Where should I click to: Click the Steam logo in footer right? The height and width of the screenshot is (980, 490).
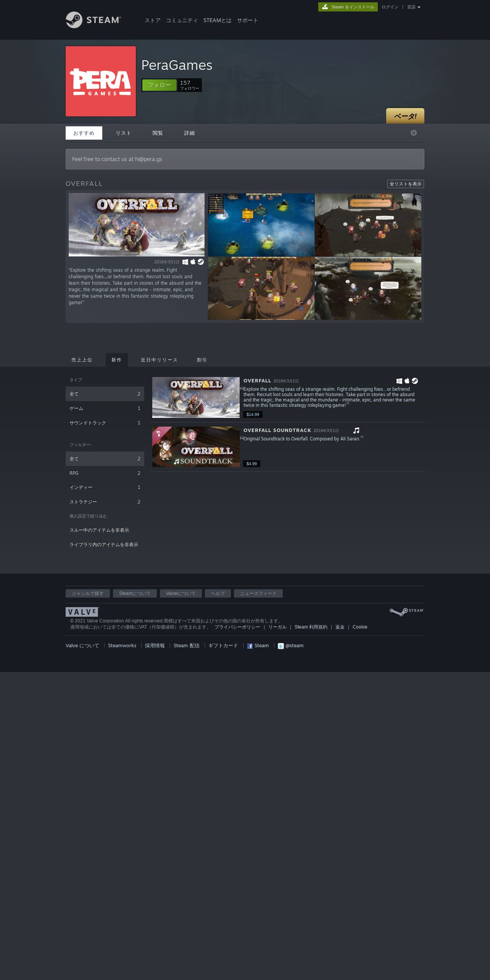pos(407,612)
